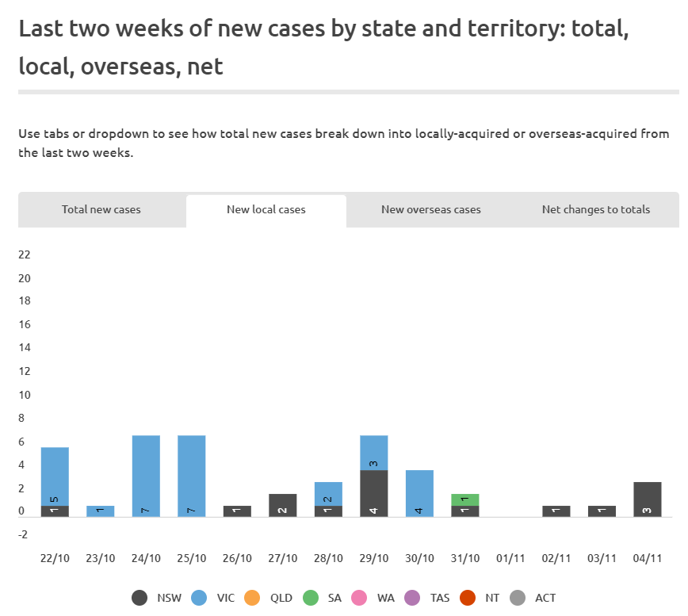Click the dark NSW bar for 27/10
The image size is (688, 616).
click(283, 505)
